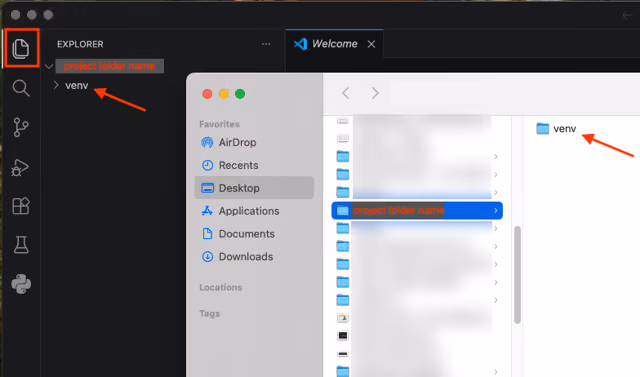Open the Search view in the activity bar
Screen dimensions: 640x377
pyautogui.click(x=21, y=88)
